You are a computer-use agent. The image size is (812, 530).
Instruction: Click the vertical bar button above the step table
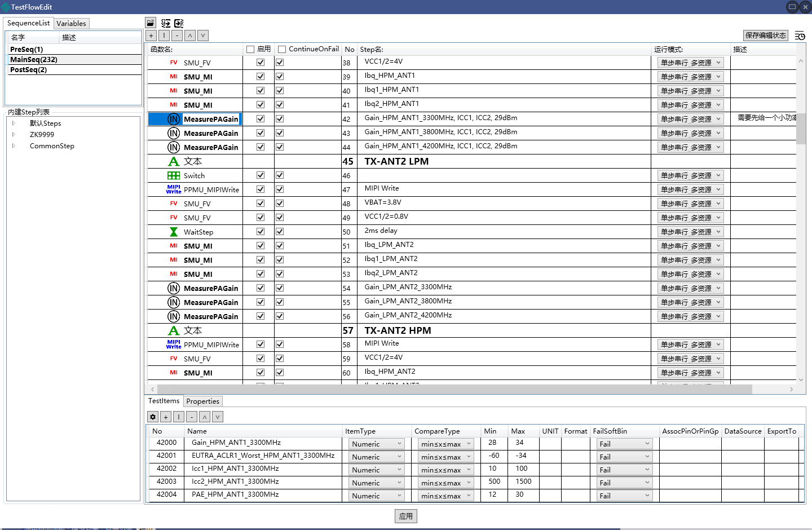point(164,36)
